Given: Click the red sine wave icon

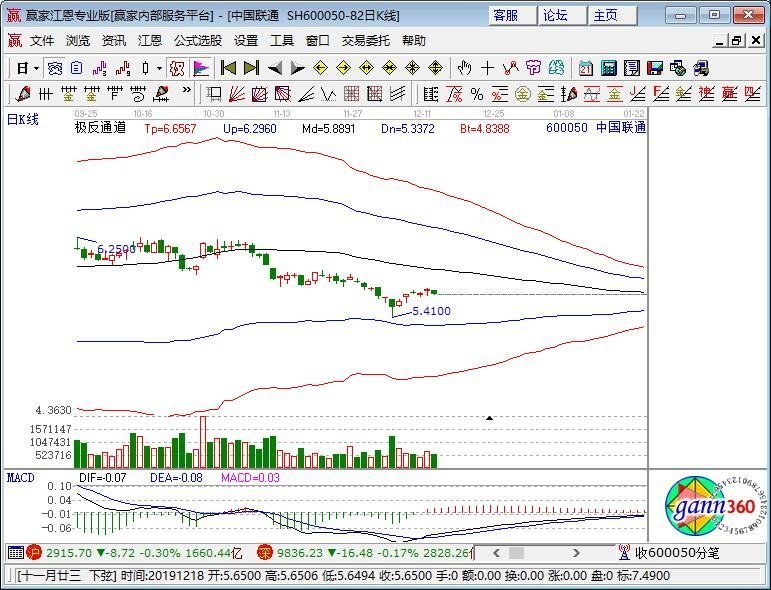Looking at the screenshot, I should tap(592, 94).
